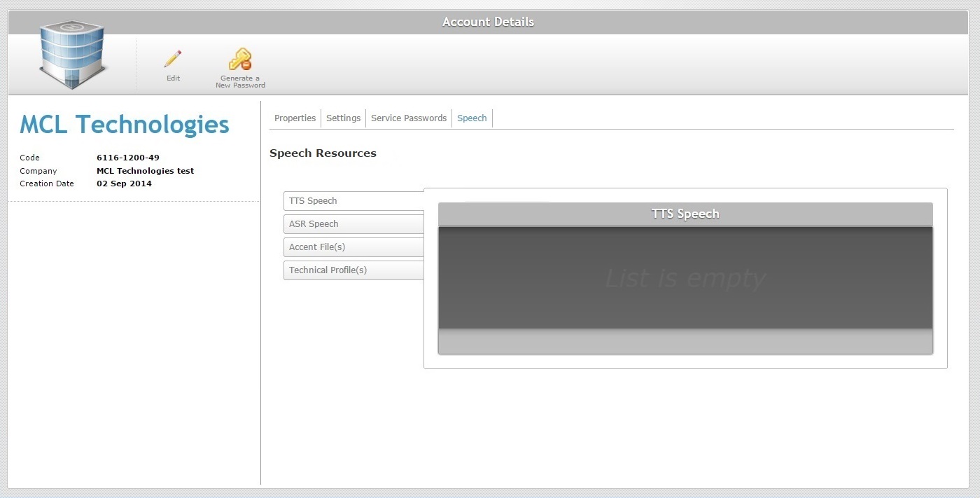Click the account building logo icon
The height and width of the screenshot is (498, 980).
click(x=73, y=55)
